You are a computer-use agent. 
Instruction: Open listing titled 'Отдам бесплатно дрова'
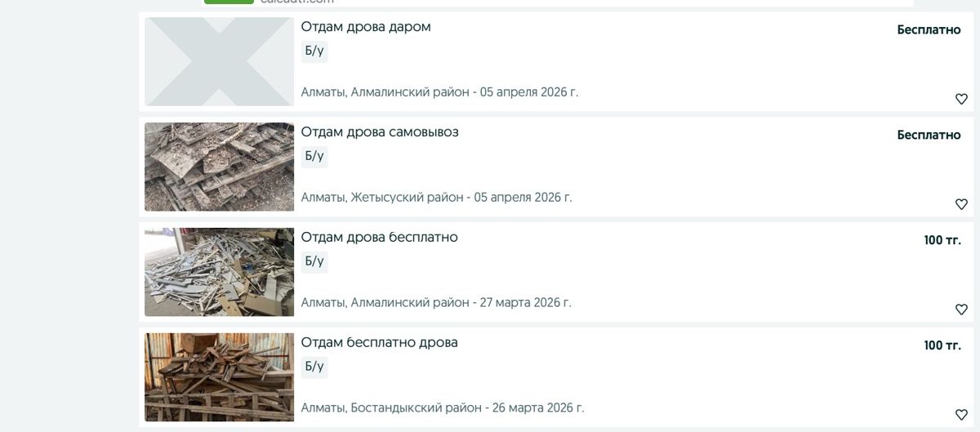380,343
